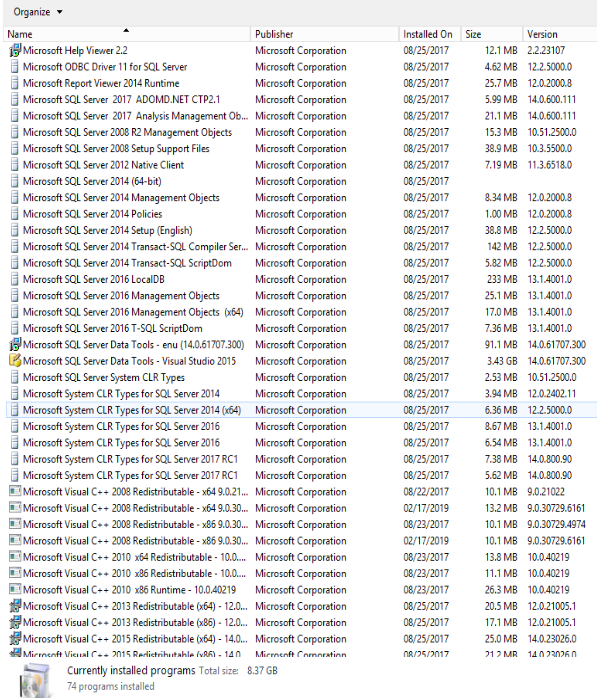Click the SQL Server 2008 Setup Support Files icon
The height and width of the screenshot is (698, 597).
click(15, 149)
